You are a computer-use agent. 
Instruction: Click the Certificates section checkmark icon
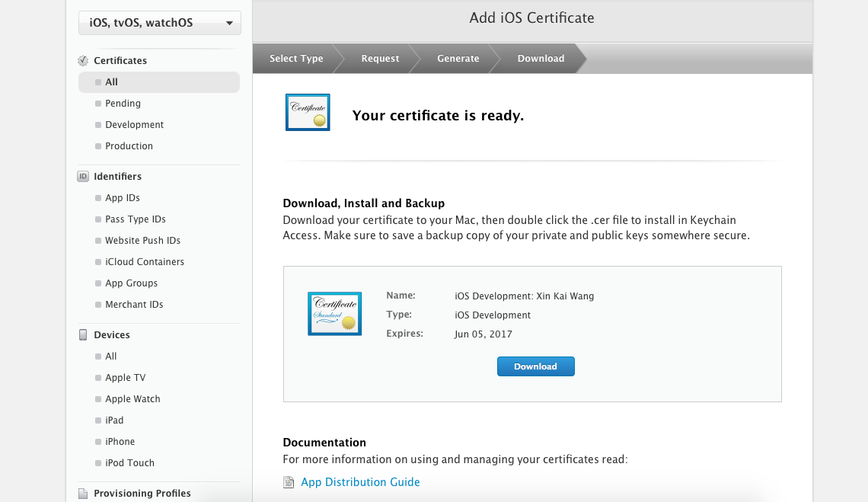pyautogui.click(x=83, y=61)
